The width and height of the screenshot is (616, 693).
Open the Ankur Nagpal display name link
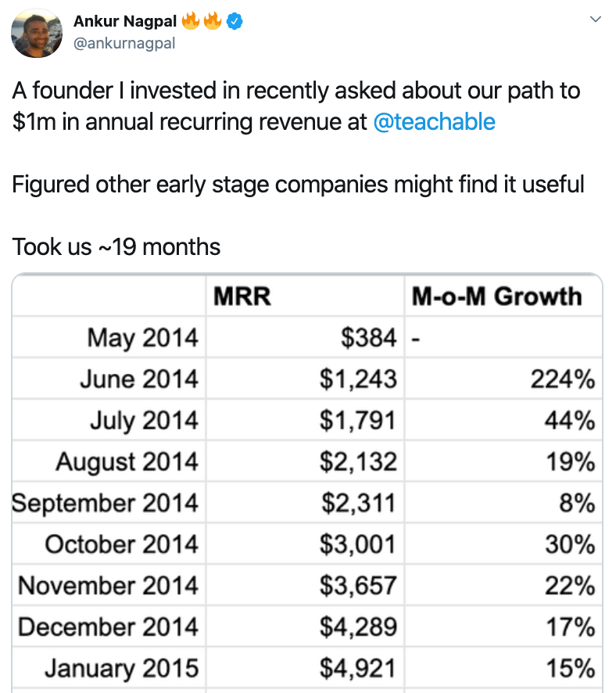(x=125, y=21)
